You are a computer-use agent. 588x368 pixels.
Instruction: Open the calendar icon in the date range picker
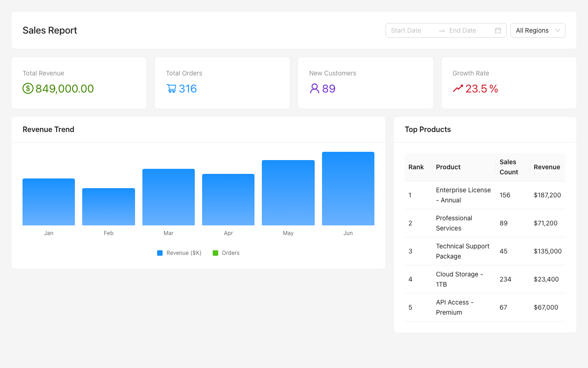point(498,30)
